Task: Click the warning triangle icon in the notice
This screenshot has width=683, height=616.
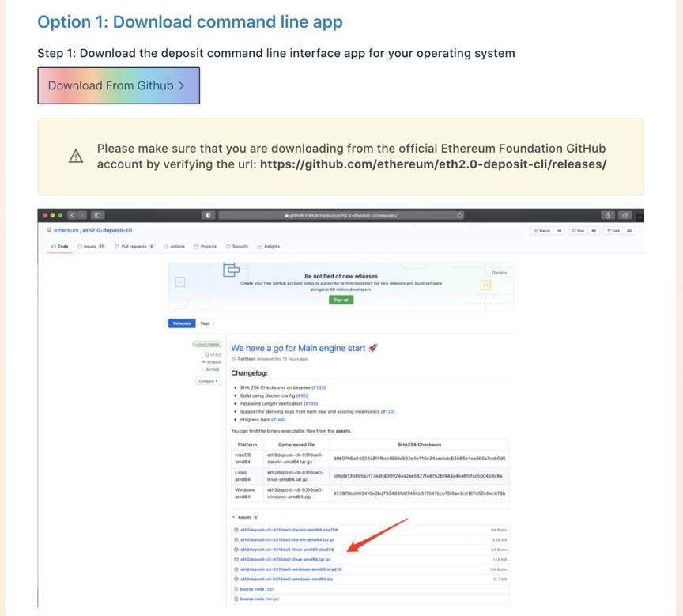Action: pos(76,156)
